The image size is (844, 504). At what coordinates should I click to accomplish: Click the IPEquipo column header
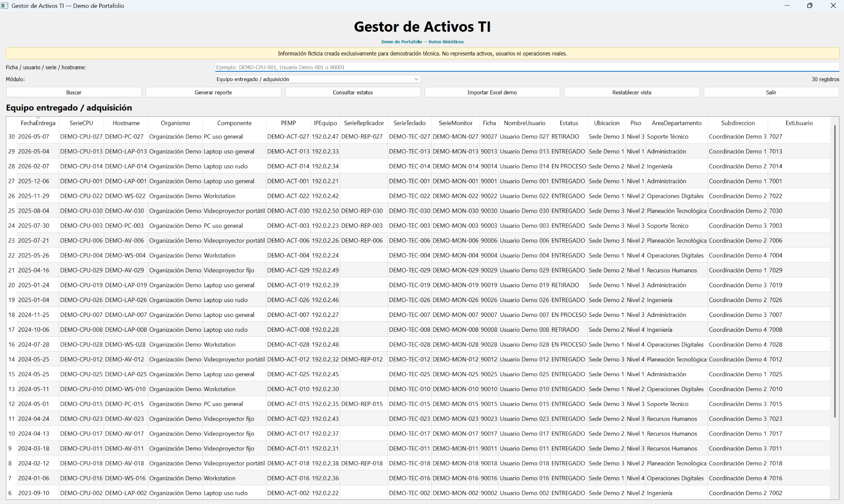pos(325,123)
